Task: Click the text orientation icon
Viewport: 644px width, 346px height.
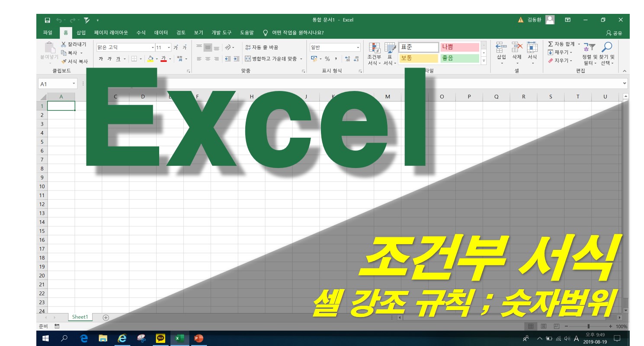Action: (x=228, y=48)
